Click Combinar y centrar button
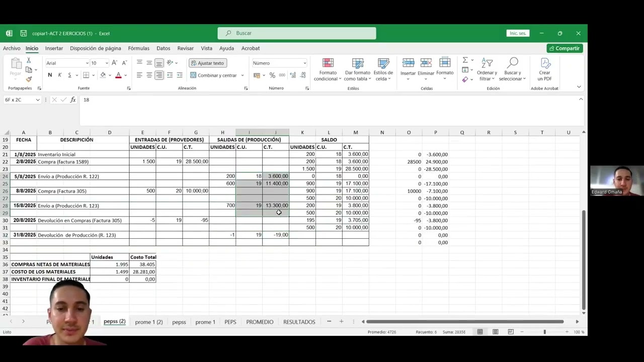Image resolution: width=644 pixels, height=362 pixels. [213, 75]
